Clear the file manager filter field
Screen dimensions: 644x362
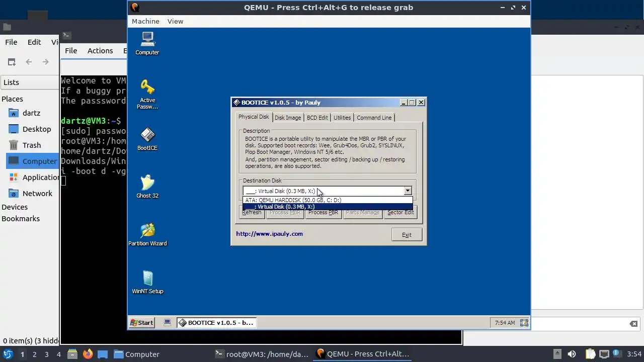633,324
